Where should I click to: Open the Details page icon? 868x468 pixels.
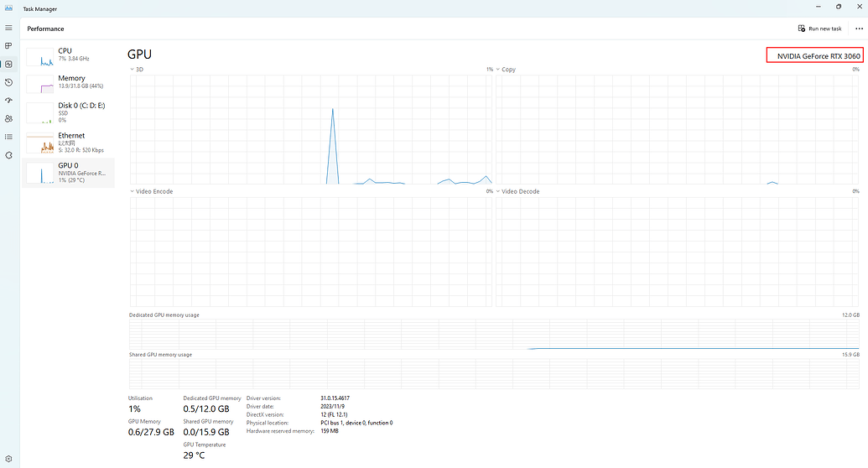[8, 137]
